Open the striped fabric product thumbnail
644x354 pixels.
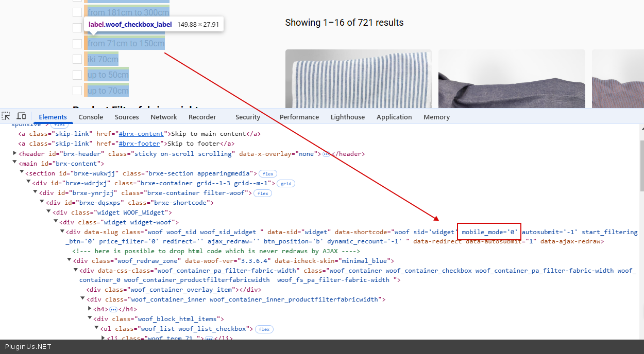click(x=358, y=79)
